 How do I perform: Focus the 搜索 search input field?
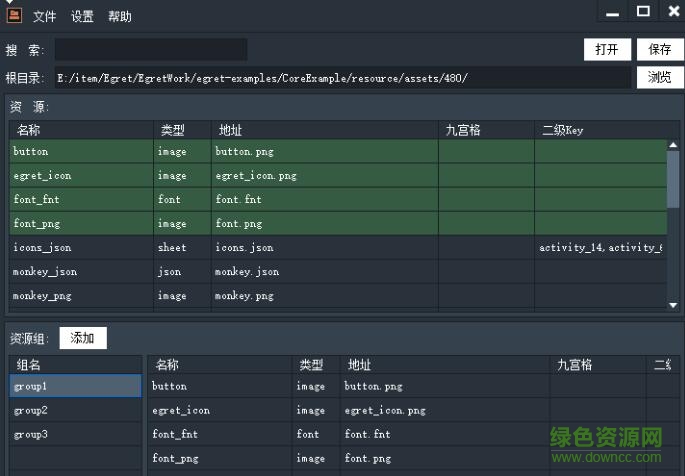click(x=150, y=50)
